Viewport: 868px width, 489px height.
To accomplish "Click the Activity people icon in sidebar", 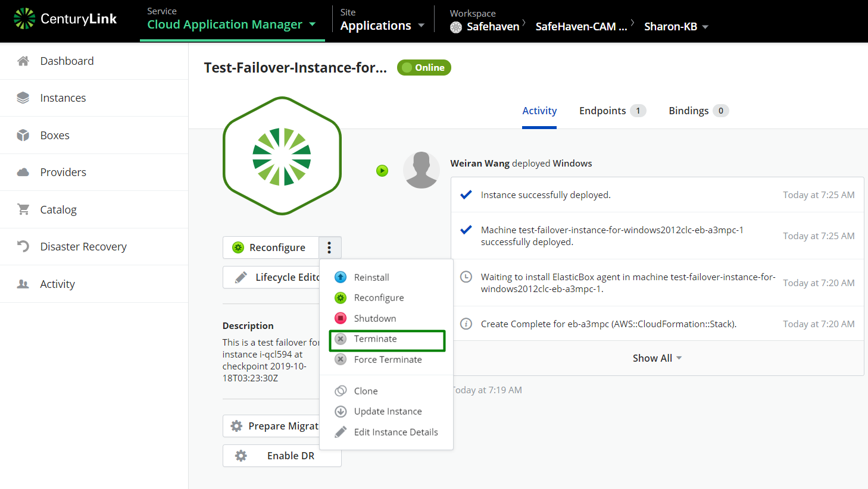I will point(23,284).
